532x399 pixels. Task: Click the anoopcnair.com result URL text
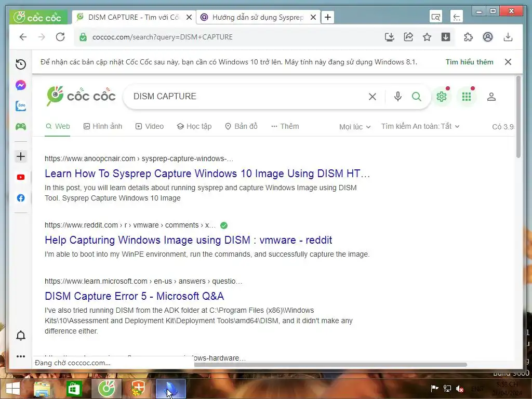[139, 158]
